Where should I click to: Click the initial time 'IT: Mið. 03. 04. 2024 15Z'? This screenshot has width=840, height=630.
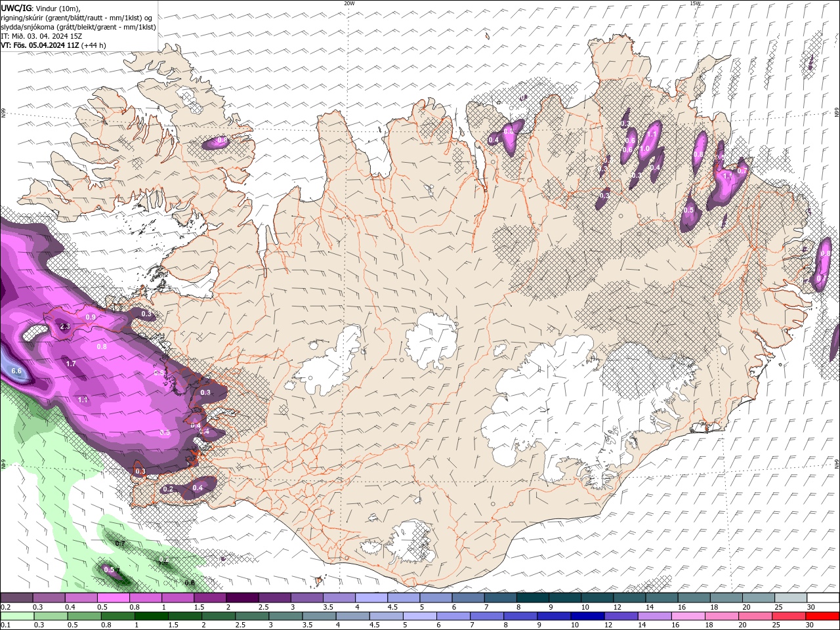click(x=41, y=36)
